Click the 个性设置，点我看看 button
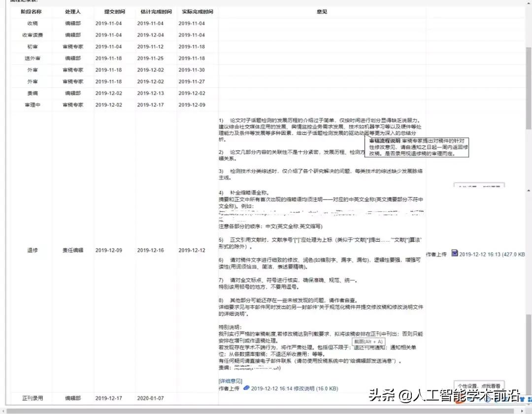532x414 pixels. 480,385
